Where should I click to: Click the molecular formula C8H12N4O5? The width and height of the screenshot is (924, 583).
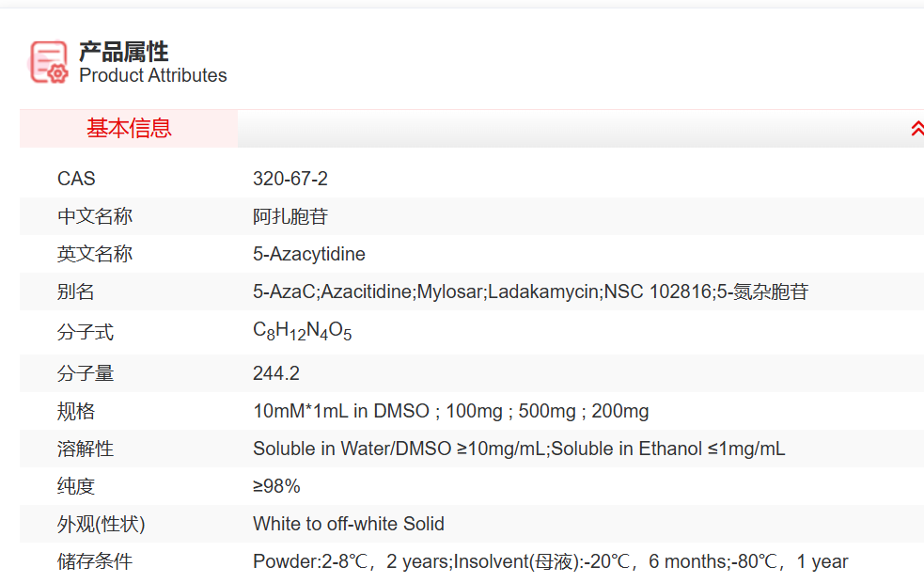pyautogui.click(x=302, y=332)
